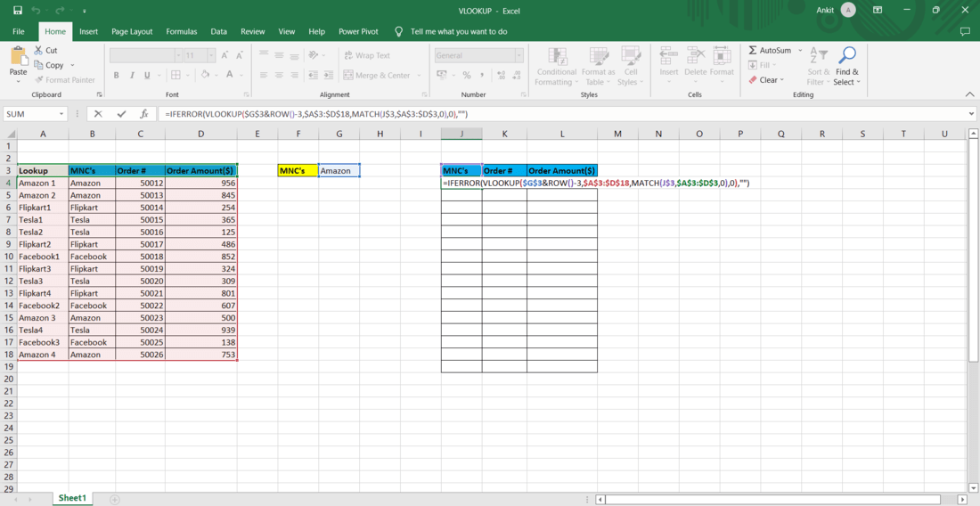
Task: Open Format as Table gallery
Action: pyautogui.click(x=598, y=67)
